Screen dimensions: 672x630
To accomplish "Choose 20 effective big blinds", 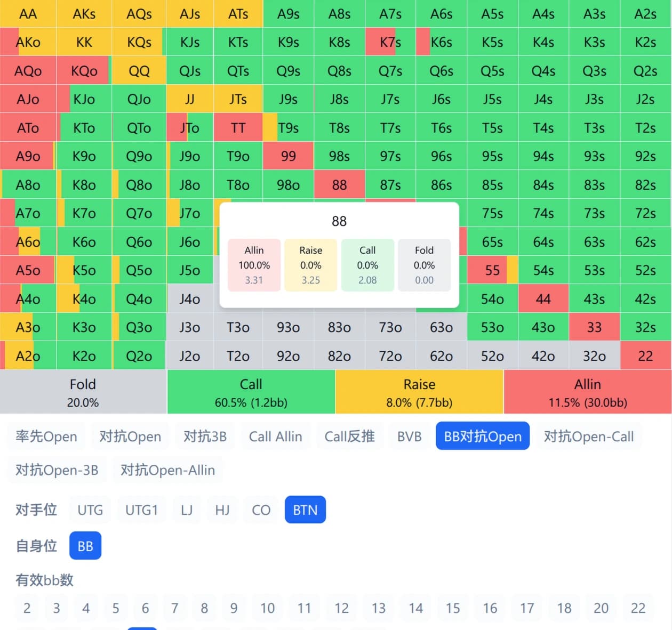I will coord(601,608).
